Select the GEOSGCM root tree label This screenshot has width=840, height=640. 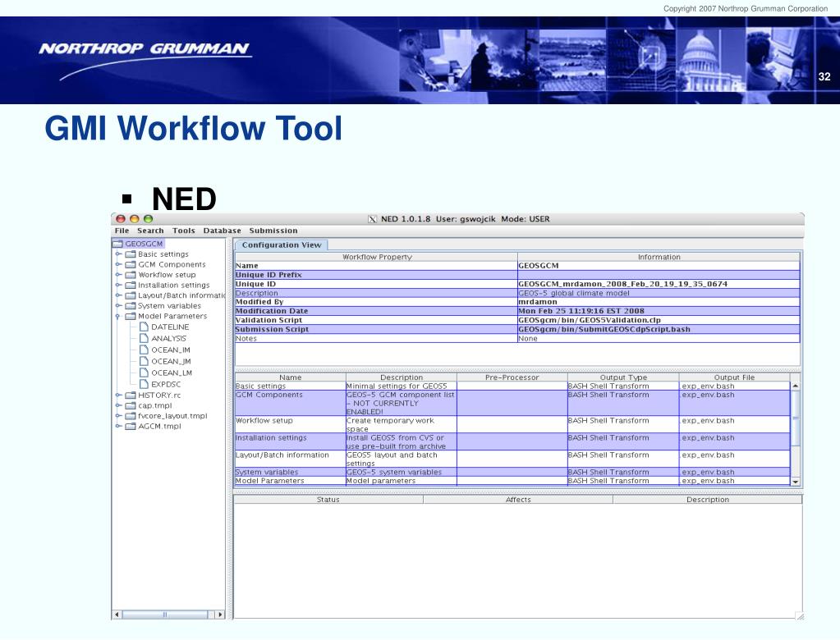point(144,244)
